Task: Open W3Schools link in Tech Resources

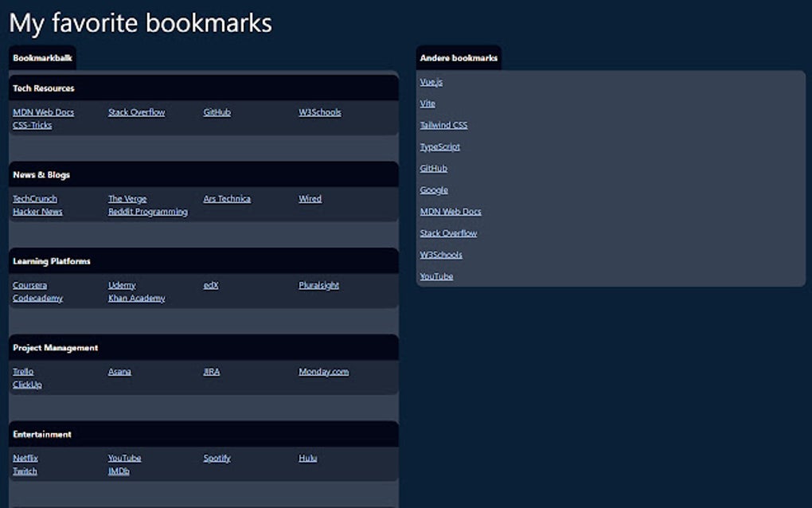Action: tap(320, 112)
